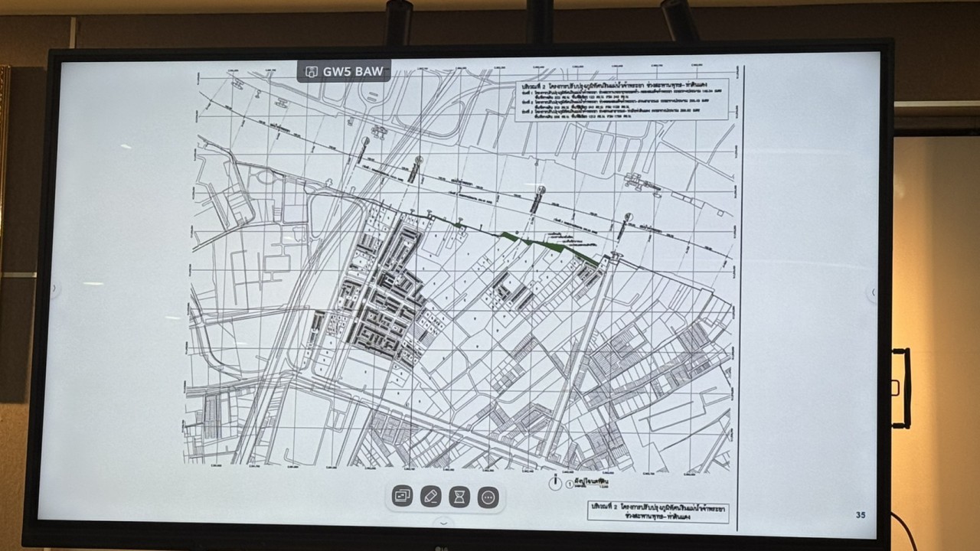
Task: Expand the left edge side panel arrow
Action: tap(54, 289)
